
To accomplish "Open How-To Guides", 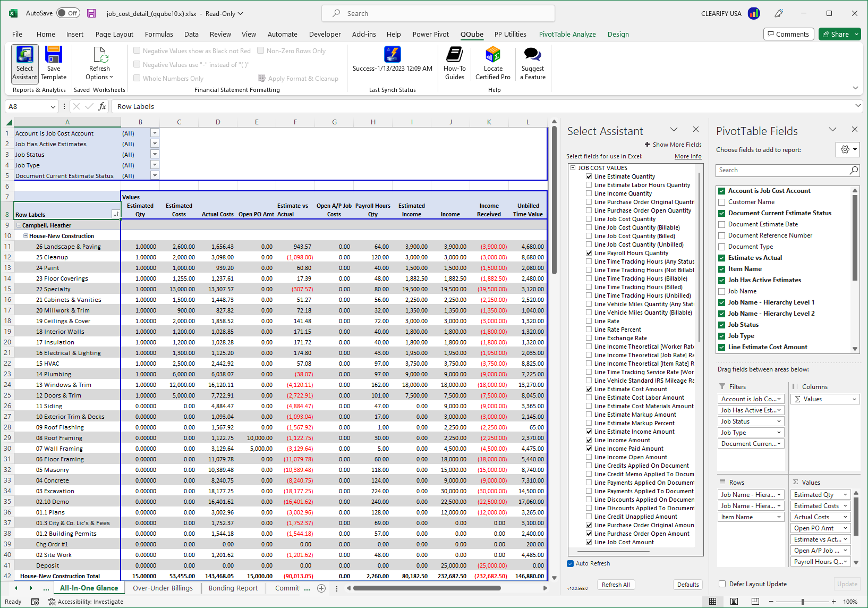I will (x=455, y=63).
